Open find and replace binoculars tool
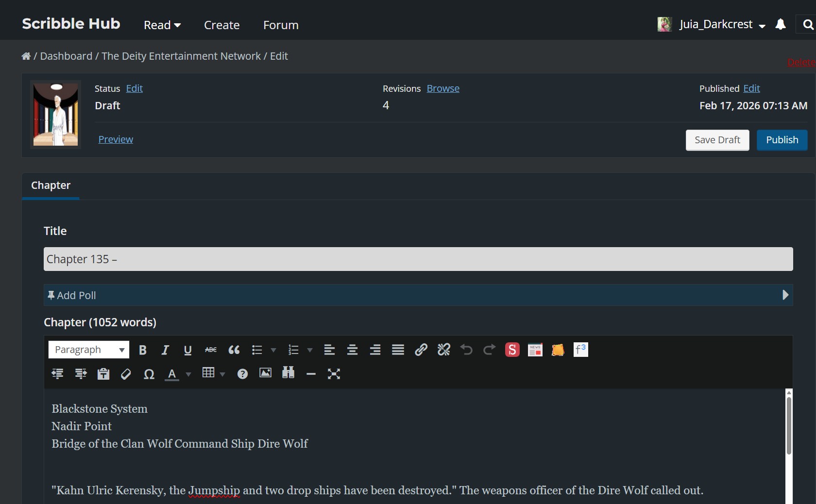This screenshot has width=816, height=504. point(288,373)
